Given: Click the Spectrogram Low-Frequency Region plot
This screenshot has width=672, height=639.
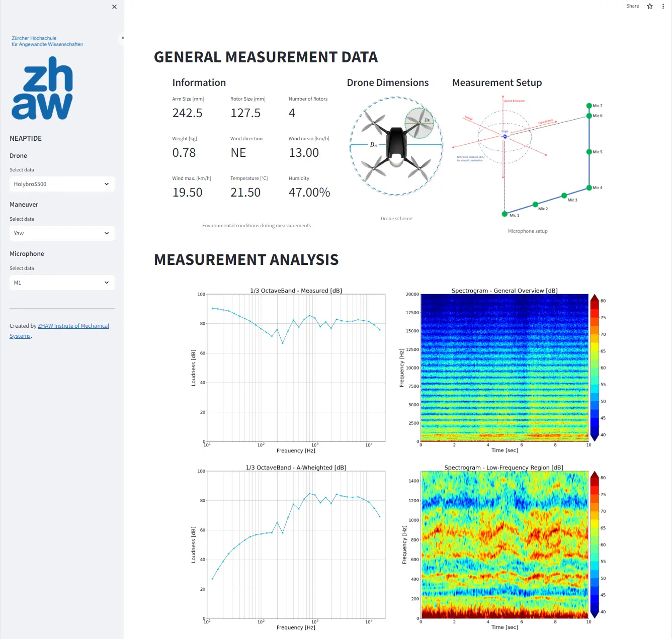Looking at the screenshot, I should (x=505, y=544).
